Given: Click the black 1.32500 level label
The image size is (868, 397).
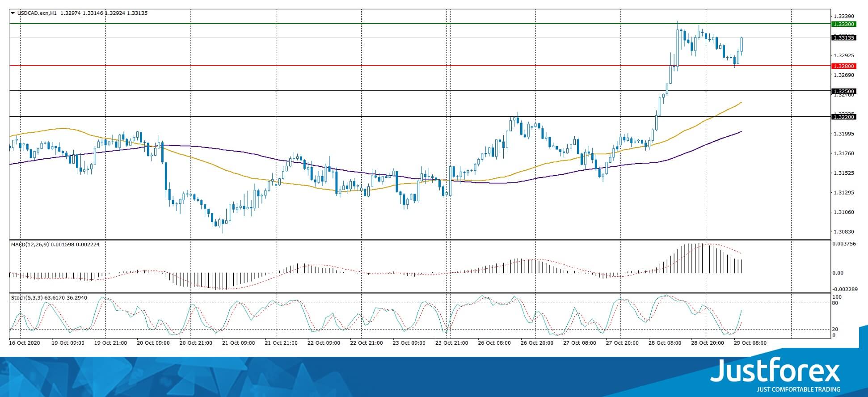Looking at the screenshot, I should tap(843, 92).
